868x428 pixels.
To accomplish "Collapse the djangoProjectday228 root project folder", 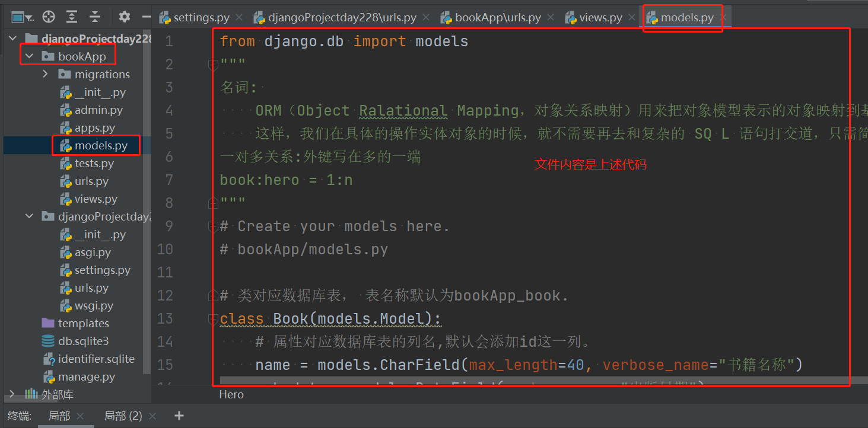I will [13, 39].
